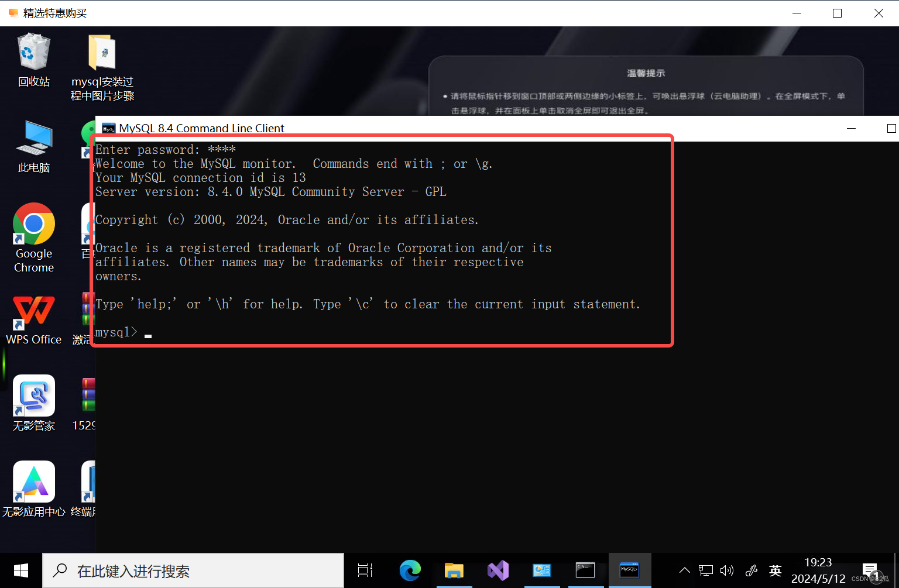899x588 pixels.
Task: Click the mysql> prompt line
Action: pos(123,332)
